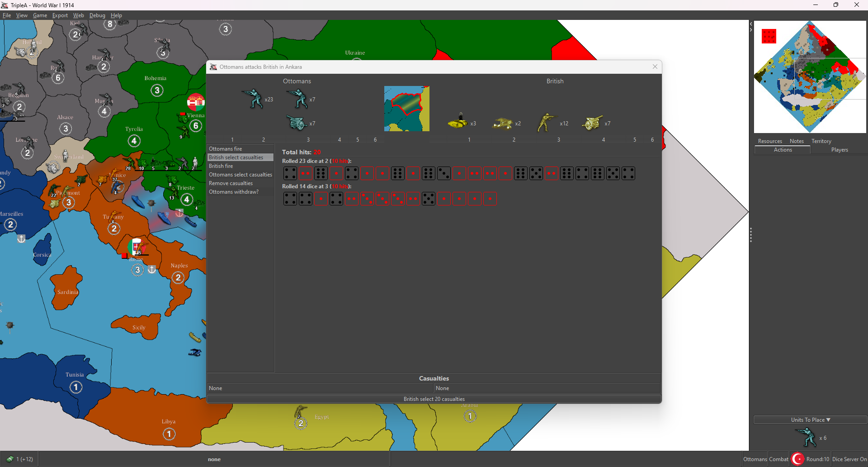Open the Web menu

(x=79, y=15)
